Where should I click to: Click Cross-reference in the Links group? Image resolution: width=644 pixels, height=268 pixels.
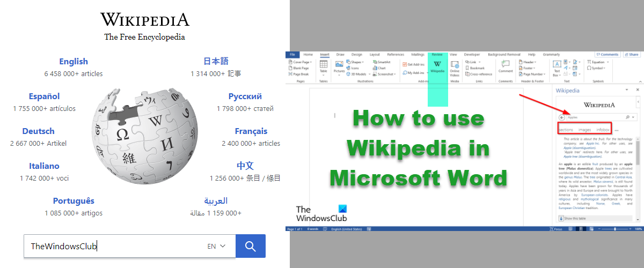click(x=479, y=74)
